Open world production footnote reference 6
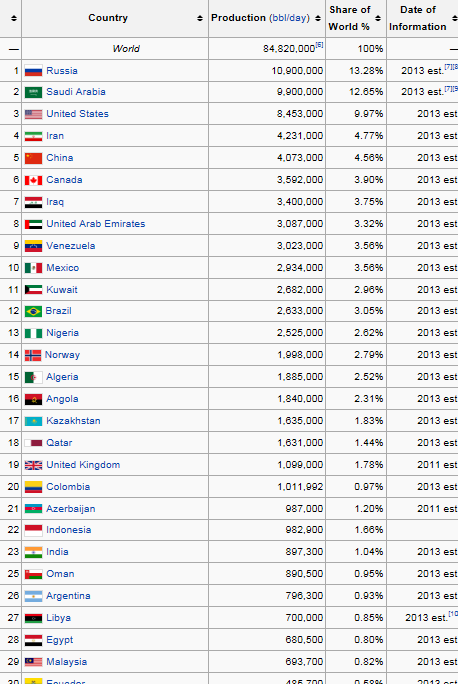 tap(319, 44)
